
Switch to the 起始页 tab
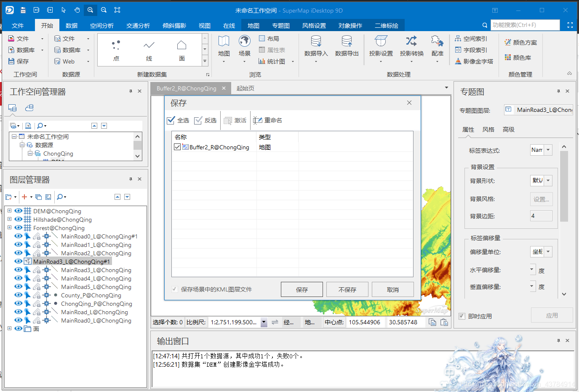245,88
